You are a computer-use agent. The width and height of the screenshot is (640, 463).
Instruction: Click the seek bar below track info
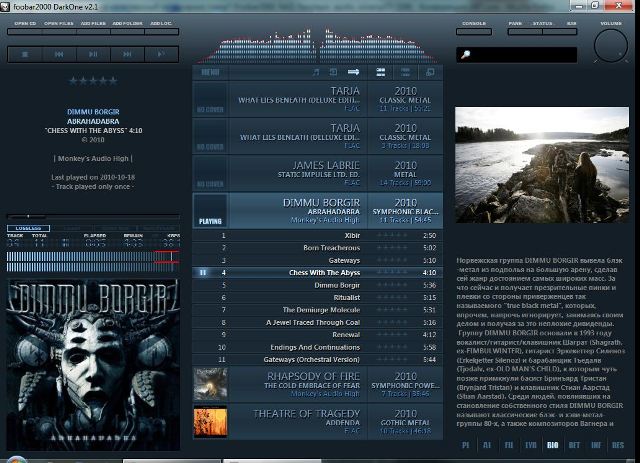(x=93, y=216)
